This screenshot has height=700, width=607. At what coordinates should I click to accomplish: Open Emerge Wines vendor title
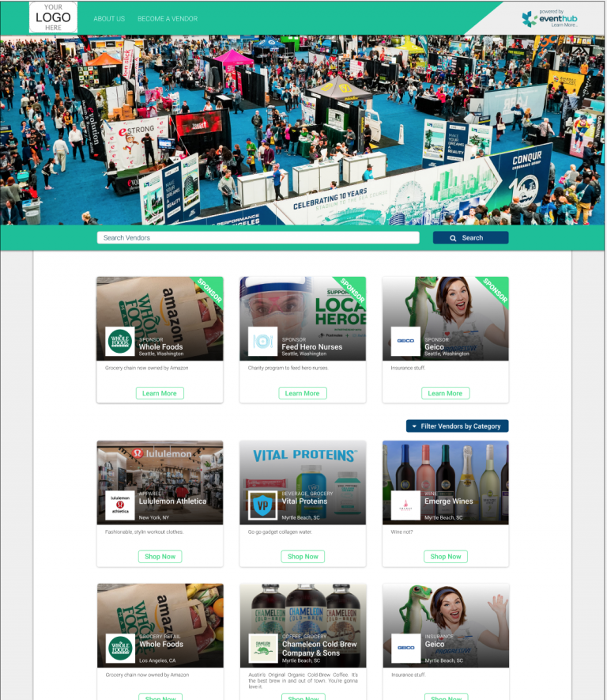point(449,501)
